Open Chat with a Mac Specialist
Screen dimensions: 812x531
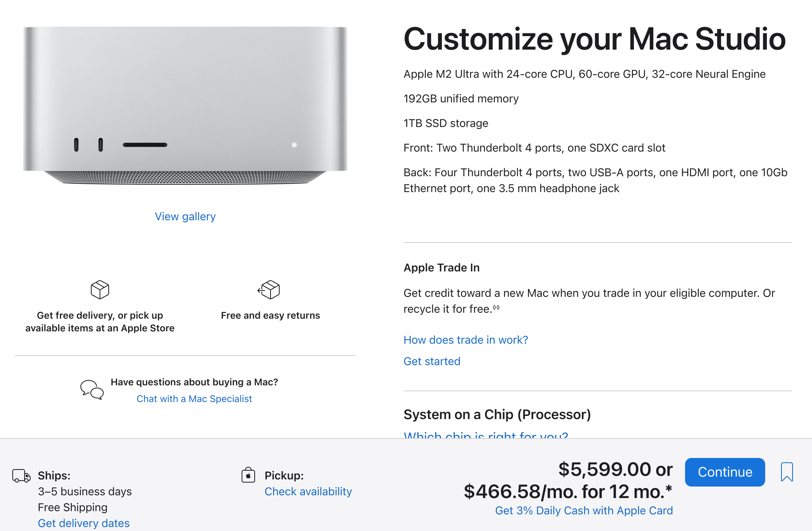click(194, 399)
